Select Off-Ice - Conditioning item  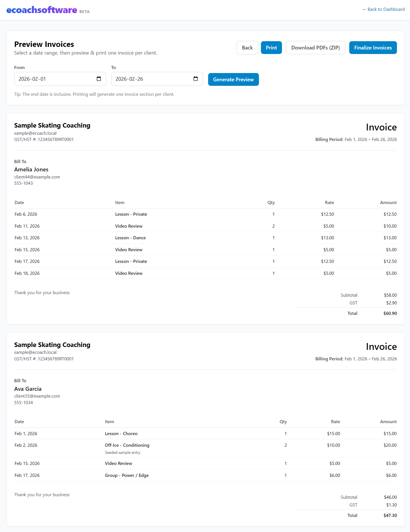point(127,445)
